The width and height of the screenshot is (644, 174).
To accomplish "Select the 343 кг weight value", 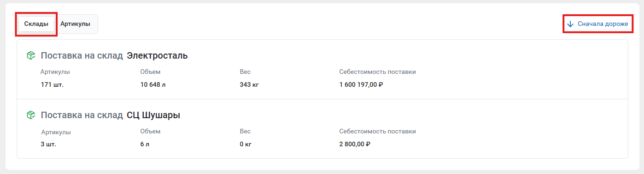I will [250, 84].
